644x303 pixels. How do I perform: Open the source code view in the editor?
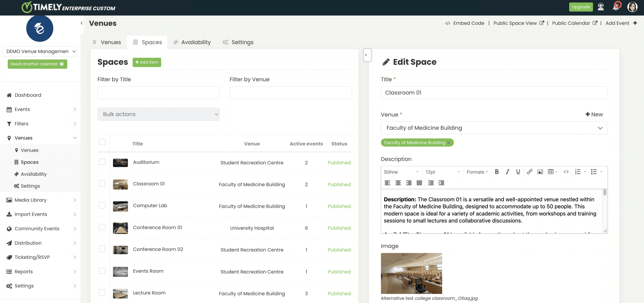click(566, 172)
